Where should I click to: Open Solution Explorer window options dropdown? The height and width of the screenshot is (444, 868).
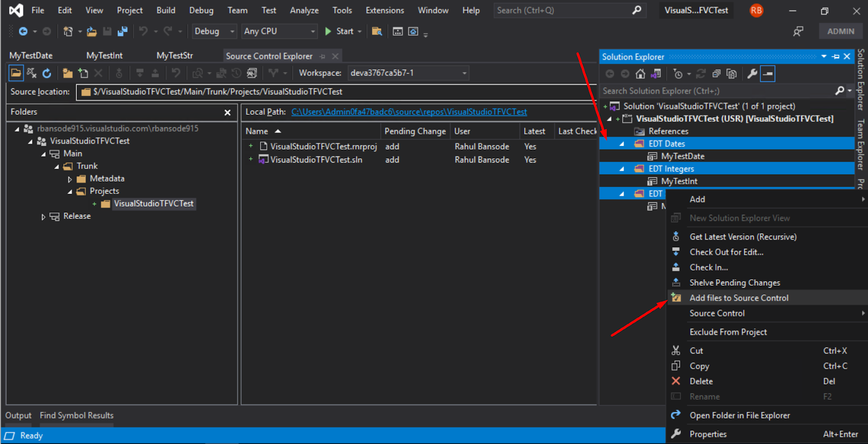click(x=824, y=56)
